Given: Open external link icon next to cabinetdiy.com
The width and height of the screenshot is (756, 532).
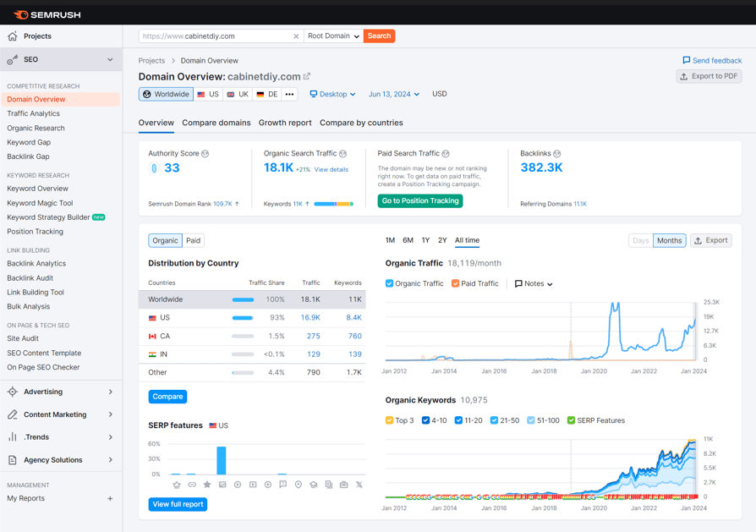Looking at the screenshot, I should pyautogui.click(x=307, y=76).
